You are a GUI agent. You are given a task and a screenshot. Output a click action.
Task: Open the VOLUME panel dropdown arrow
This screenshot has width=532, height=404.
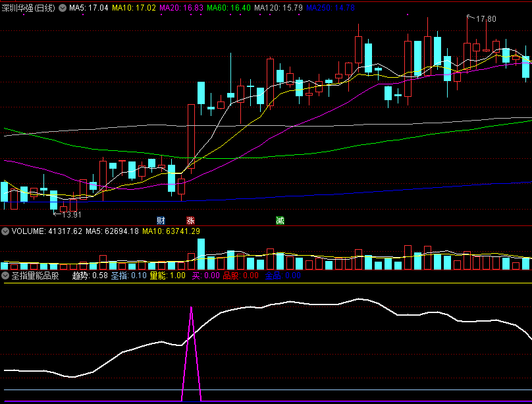pos(5,231)
